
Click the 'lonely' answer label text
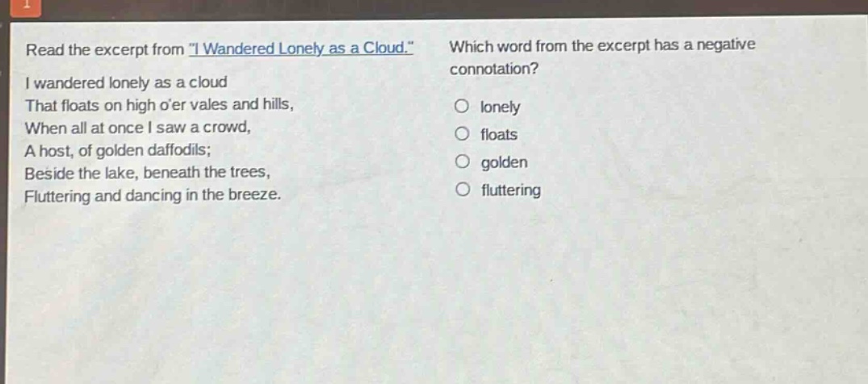click(x=501, y=108)
